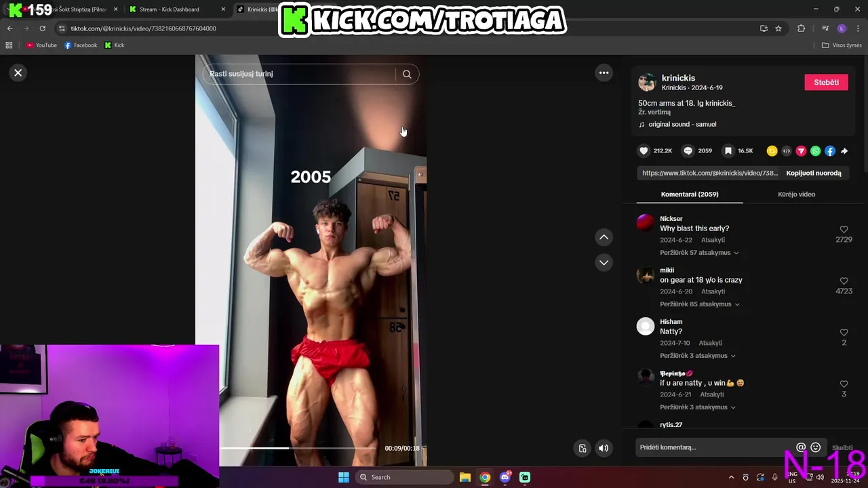Open the Chrome apps grid icon

pyautogui.click(x=9, y=45)
